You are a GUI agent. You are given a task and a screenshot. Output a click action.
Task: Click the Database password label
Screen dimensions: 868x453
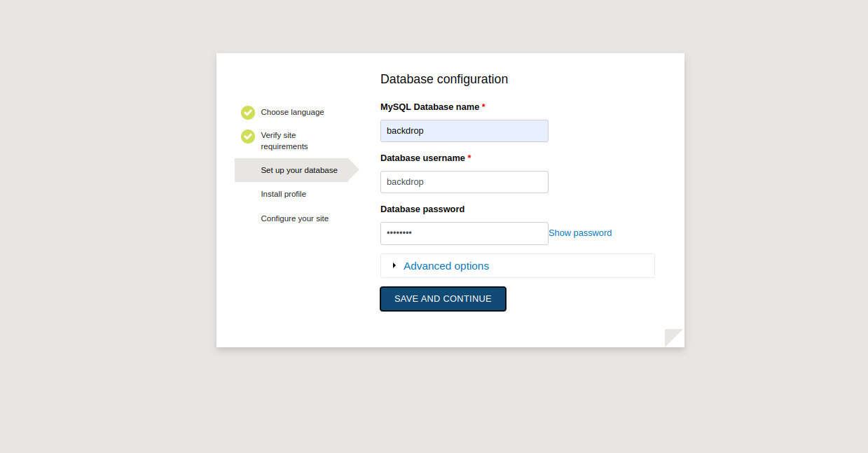(422, 209)
